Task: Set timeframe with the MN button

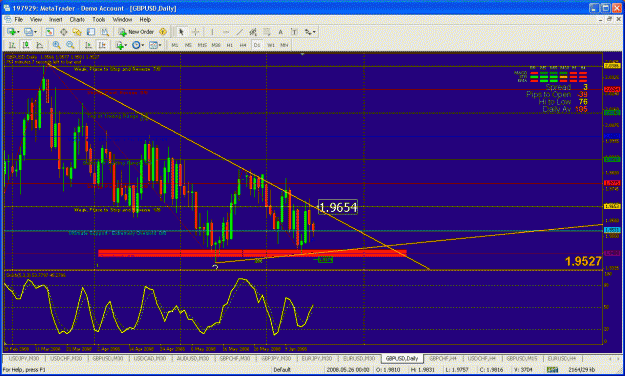Action: pos(284,45)
